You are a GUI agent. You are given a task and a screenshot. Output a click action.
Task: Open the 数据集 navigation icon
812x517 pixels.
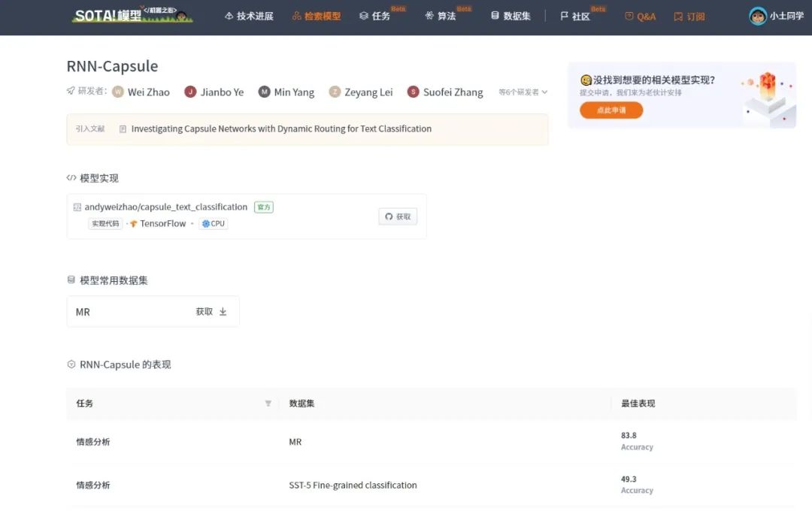point(494,15)
